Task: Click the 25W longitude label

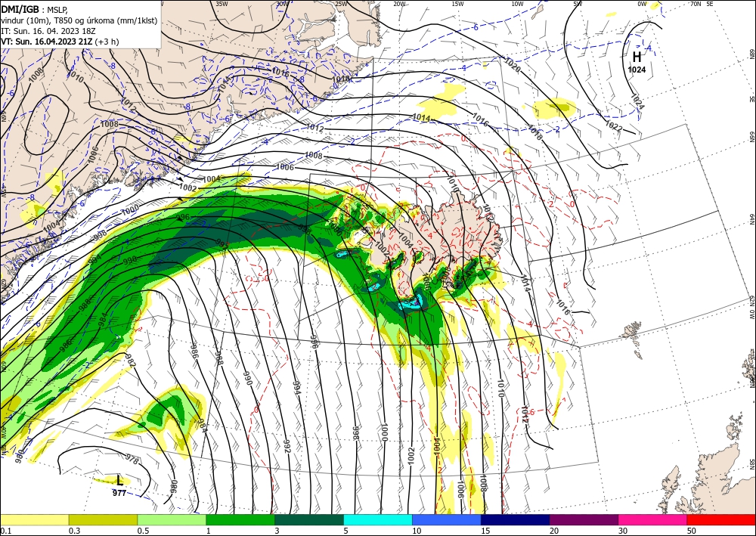Action: coord(341,4)
